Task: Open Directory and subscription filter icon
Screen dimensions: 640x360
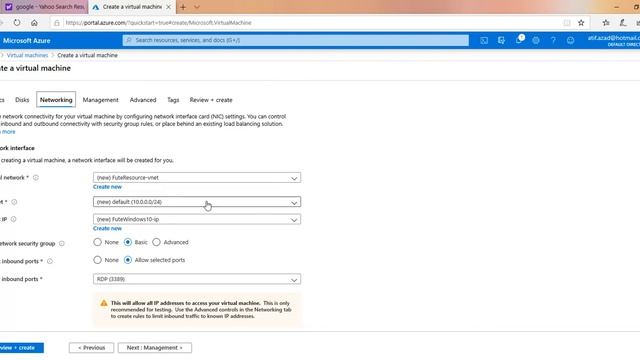Action: pyautogui.click(x=501, y=40)
